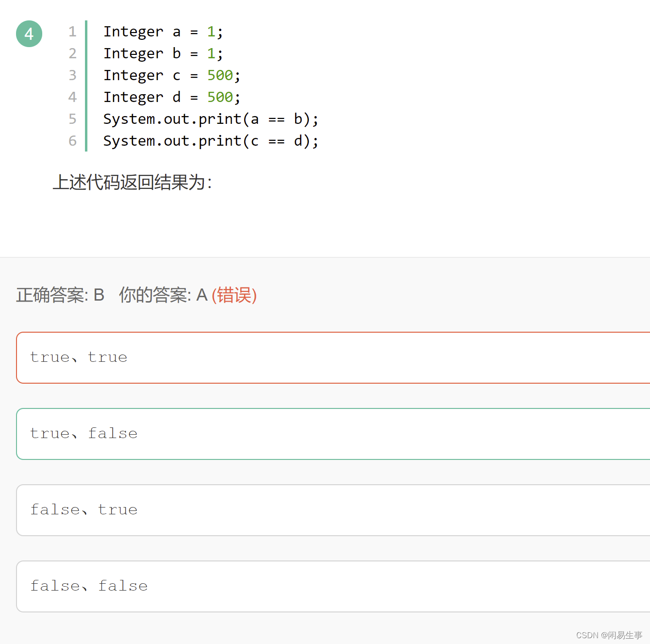Click the green question number 4 badge
Image resolution: width=650 pixels, height=644 pixels.
29,34
